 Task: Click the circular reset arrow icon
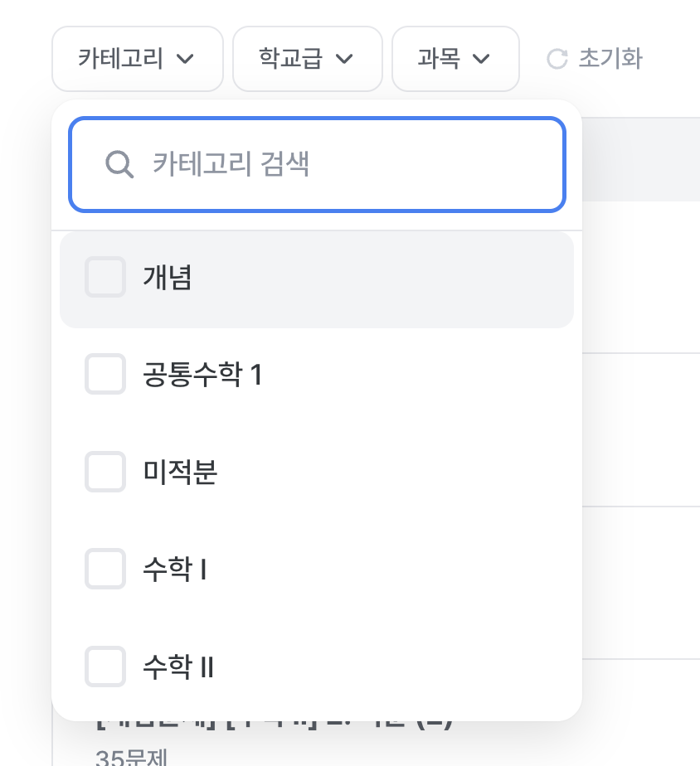(557, 59)
